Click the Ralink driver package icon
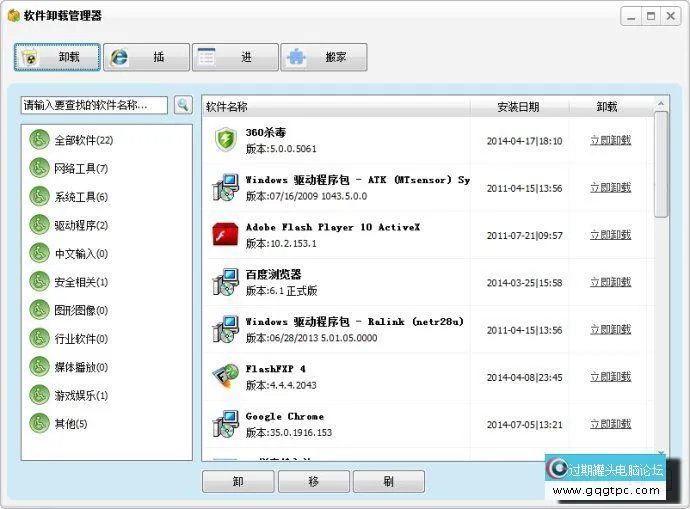 point(226,329)
